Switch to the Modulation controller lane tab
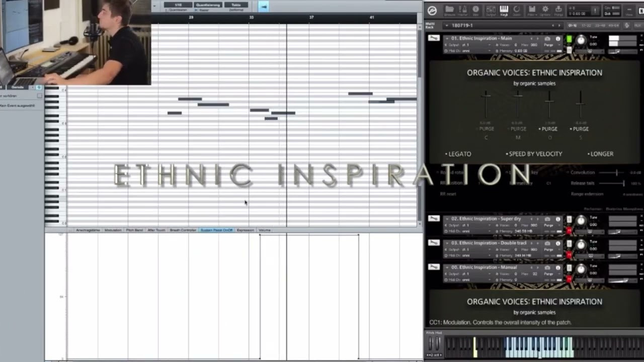 pos(113,230)
